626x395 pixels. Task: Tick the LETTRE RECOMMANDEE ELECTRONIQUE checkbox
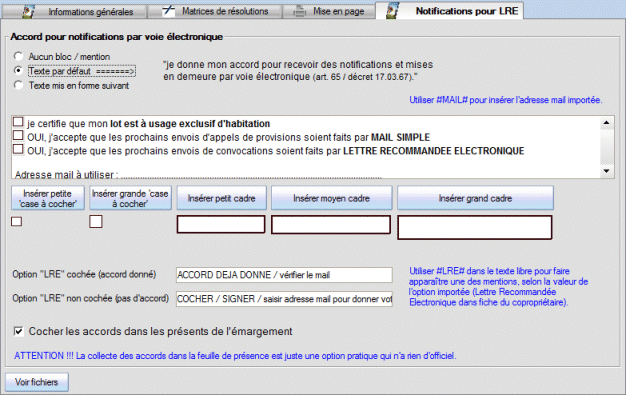click(x=18, y=149)
